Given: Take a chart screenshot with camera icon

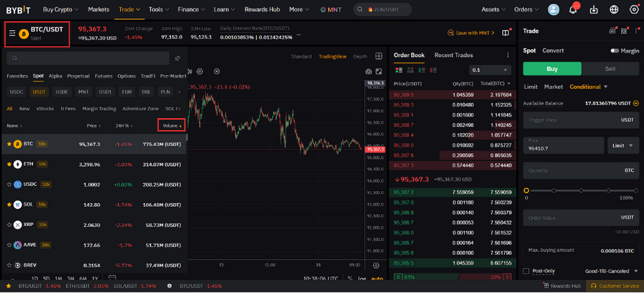Looking at the screenshot, I should click(x=368, y=72).
